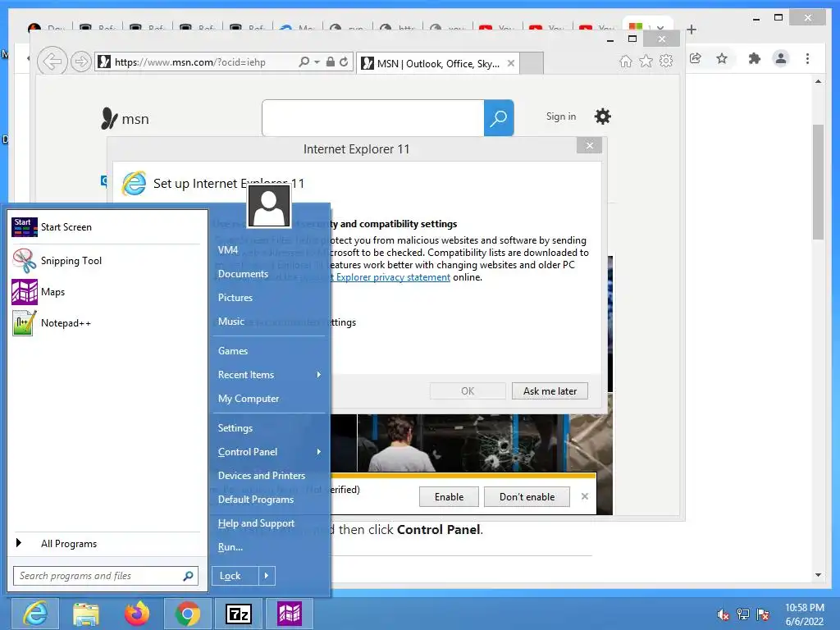This screenshot has width=840, height=630.
Task: Open the Action Center flag icon
Action: click(763, 615)
